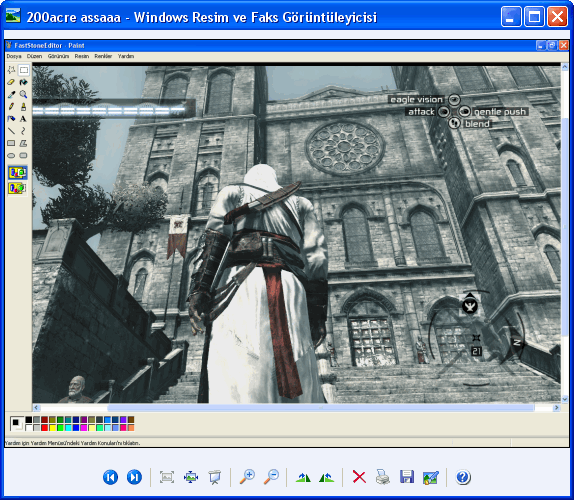The height and width of the screenshot is (500, 574).
Task: Pick the bright green color swatch
Action: tap(60, 428)
